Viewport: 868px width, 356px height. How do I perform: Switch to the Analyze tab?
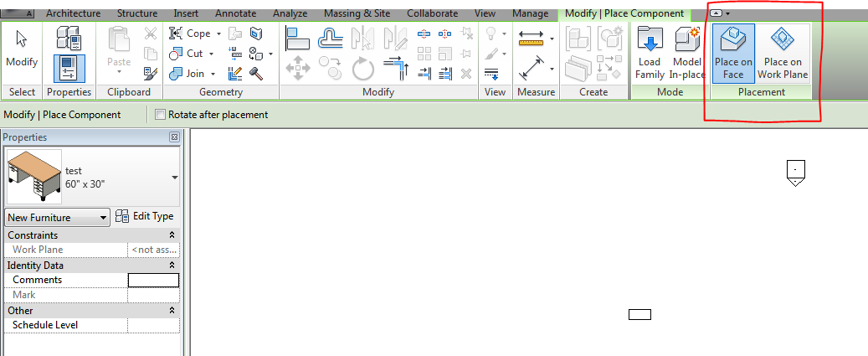(x=291, y=13)
